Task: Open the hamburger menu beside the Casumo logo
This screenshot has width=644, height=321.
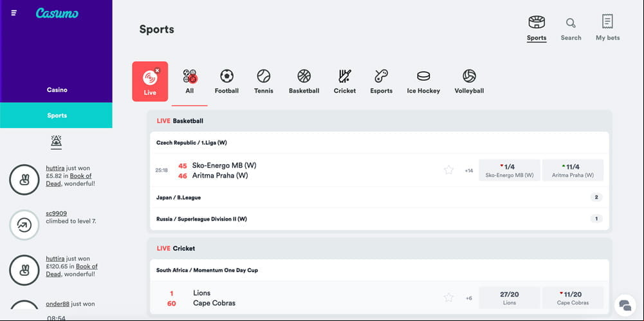Action: (x=14, y=13)
